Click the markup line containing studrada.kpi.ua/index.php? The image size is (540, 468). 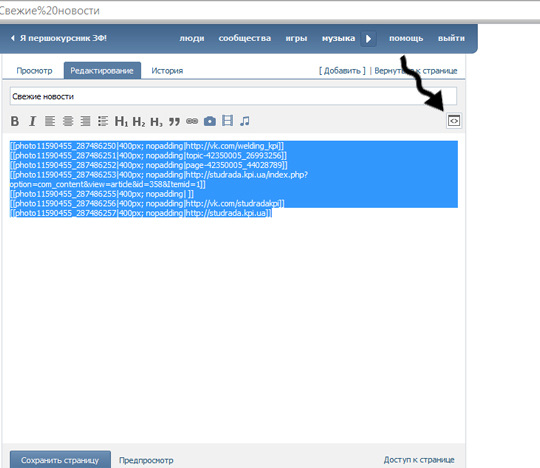point(159,175)
